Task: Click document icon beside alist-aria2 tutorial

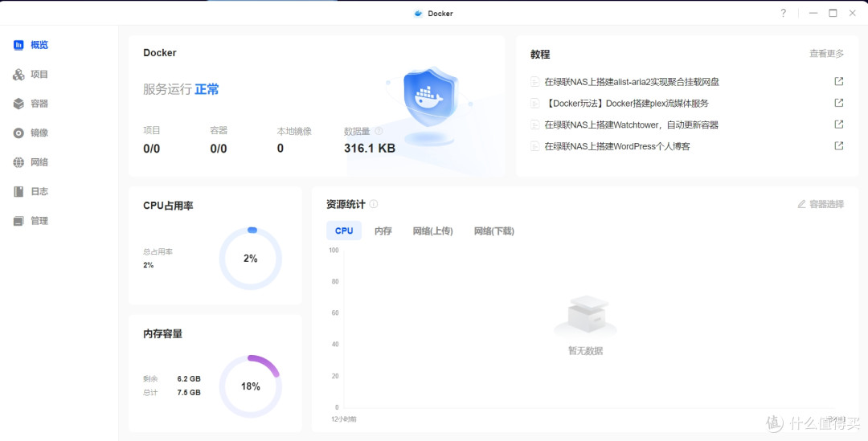Action: [534, 82]
